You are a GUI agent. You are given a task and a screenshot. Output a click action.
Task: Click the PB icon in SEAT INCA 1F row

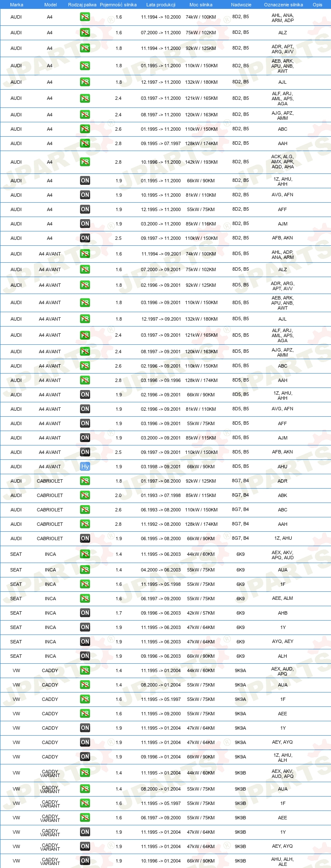point(85,584)
